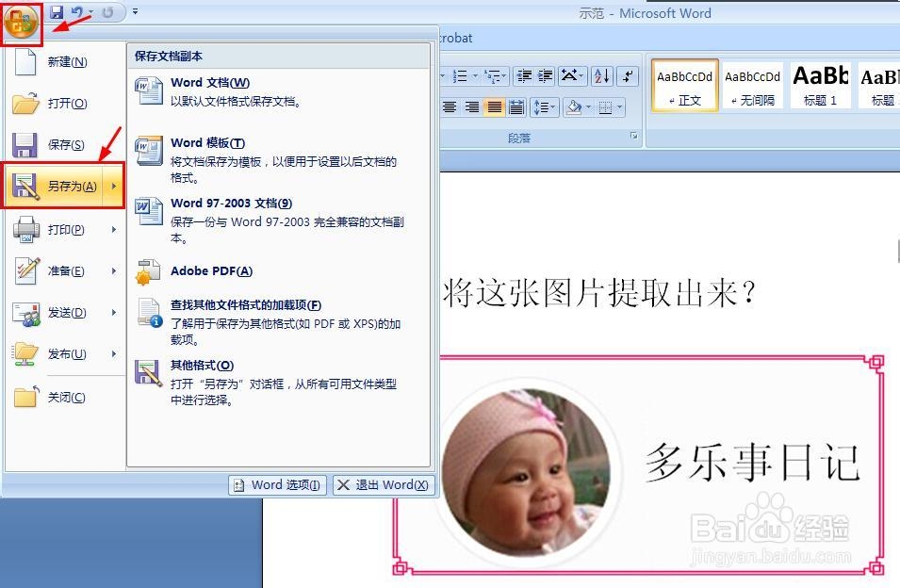Toggle center alignment icon
This screenshot has width=900, height=588.
(x=450, y=107)
